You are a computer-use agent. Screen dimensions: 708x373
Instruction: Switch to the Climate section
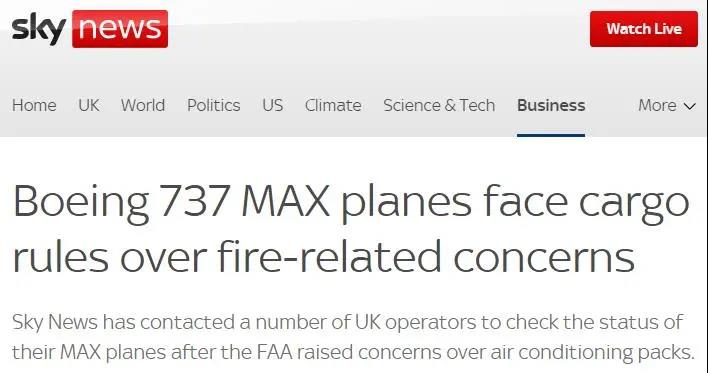click(333, 105)
